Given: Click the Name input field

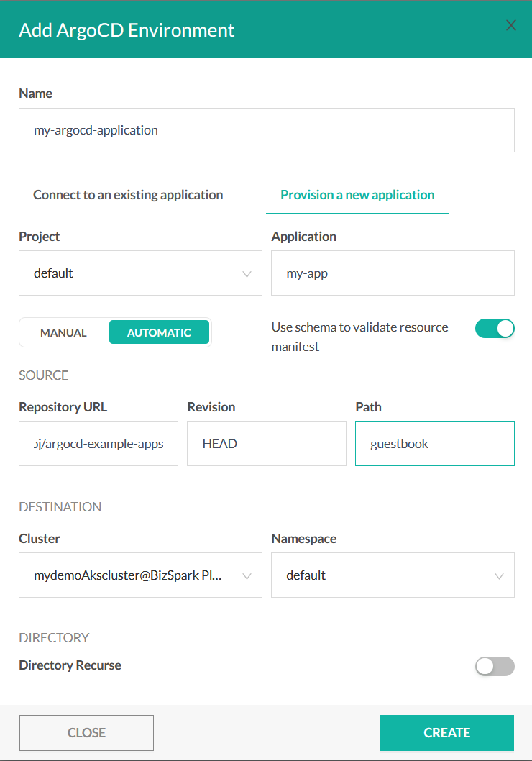Looking at the screenshot, I should point(266,130).
